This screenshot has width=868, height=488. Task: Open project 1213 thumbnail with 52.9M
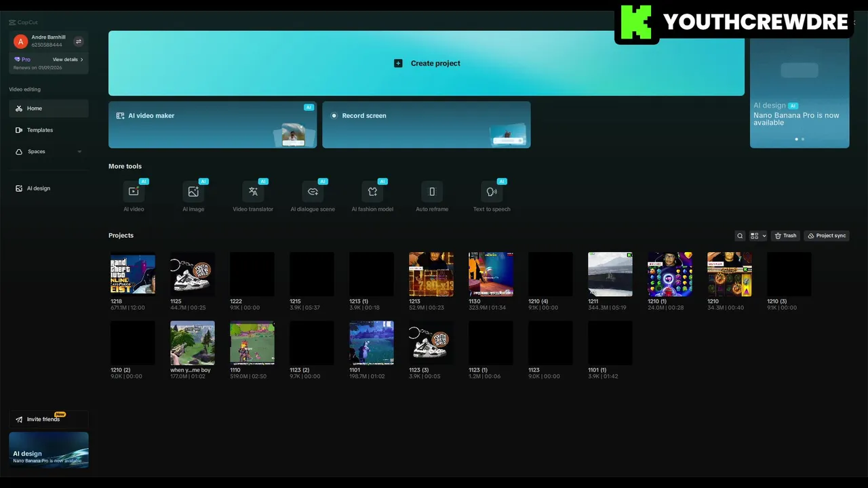[x=431, y=274]
